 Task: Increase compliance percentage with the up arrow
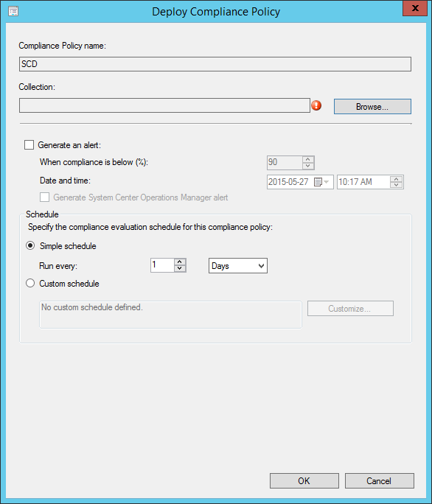(308, 159)
